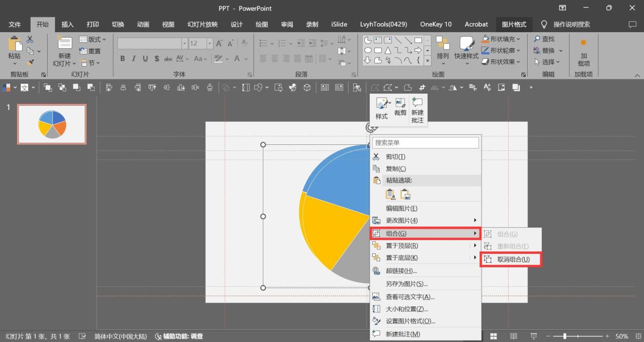Open the font size dropdown
644x342 pixels.
click(x=210, y=43)
